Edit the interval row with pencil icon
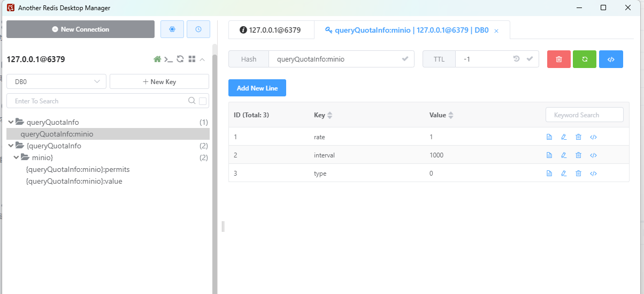 [x=564, y=155]
